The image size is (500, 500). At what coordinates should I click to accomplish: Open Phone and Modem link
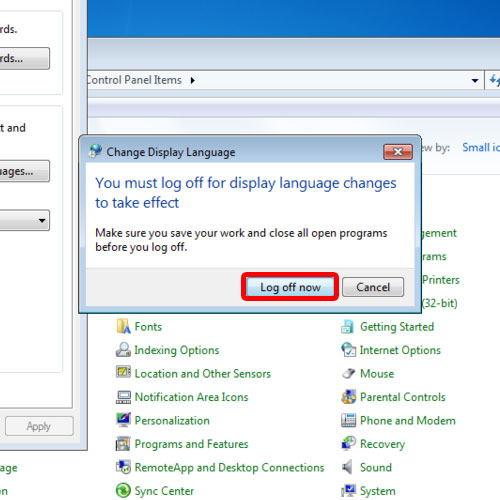click(408, 420)
